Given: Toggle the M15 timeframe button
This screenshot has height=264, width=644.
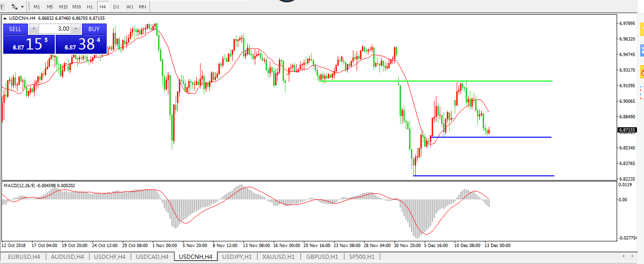Looking at the screenshot, I should tap(63, 7).
